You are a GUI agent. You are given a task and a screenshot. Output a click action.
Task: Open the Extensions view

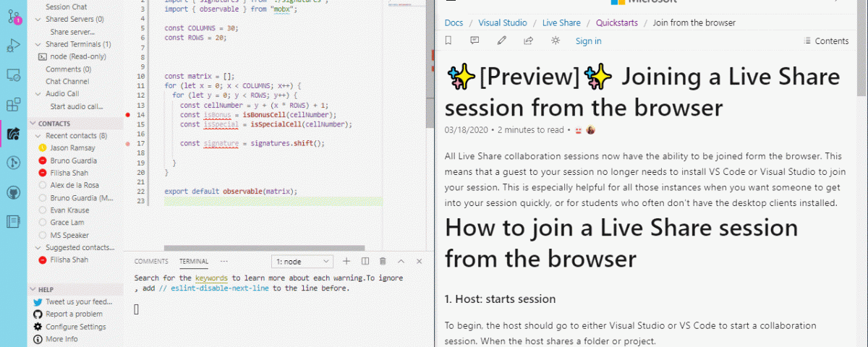point(13,105)
